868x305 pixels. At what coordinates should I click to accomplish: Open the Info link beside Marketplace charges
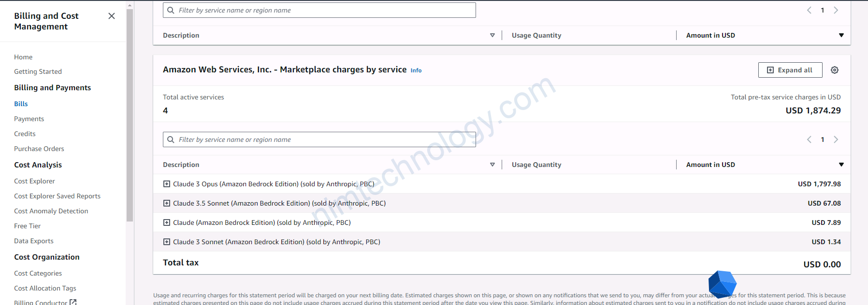coord(416,70)
